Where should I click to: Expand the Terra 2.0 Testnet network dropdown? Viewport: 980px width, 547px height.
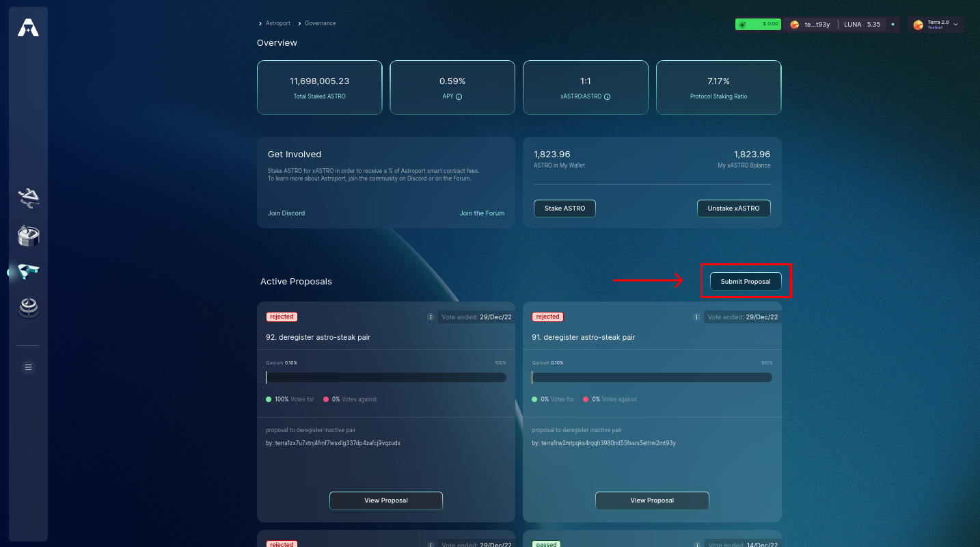936,25
